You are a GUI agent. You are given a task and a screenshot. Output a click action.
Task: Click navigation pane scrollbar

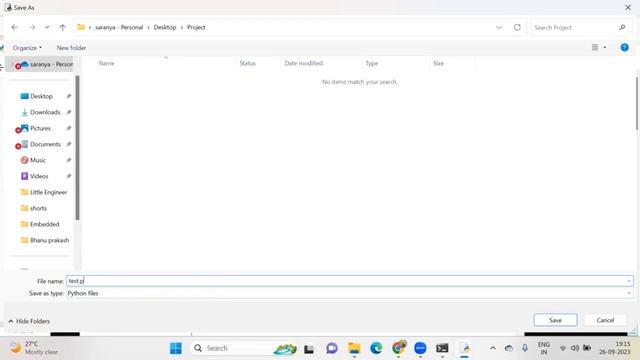point(78,147)
